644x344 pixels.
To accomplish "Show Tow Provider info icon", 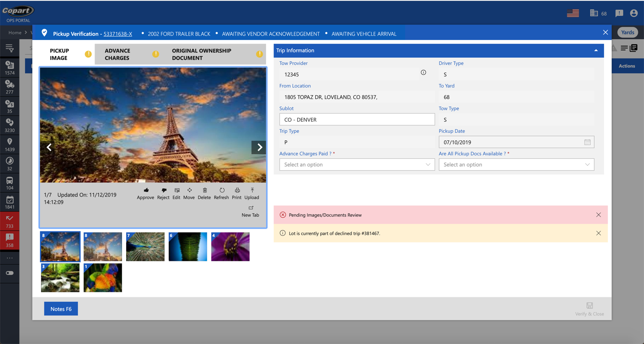I will tap(423, 73).
